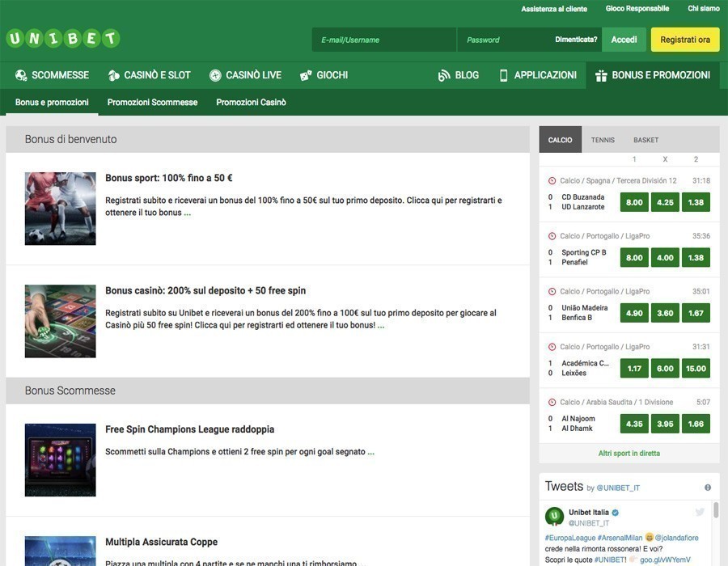The width and height of the screenshot is (728, 566).
Task: Click the Bonus e Promozioni gift icon
Action: coord(601,75)
